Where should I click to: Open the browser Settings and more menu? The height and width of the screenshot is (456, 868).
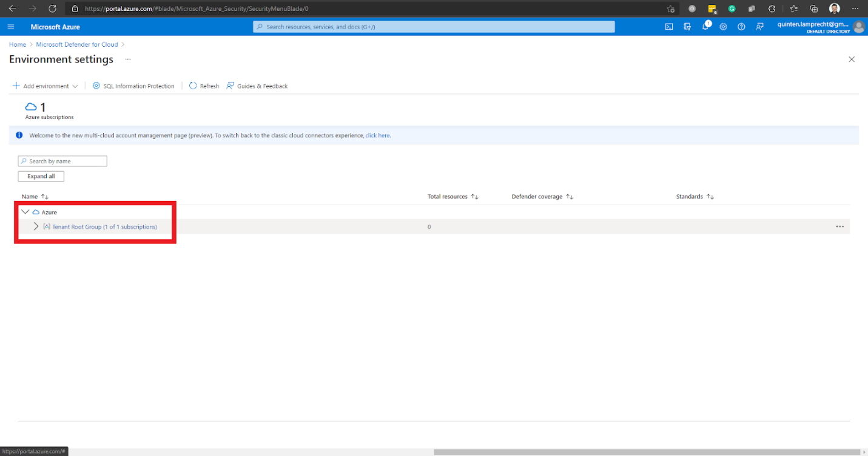(x=855, y=9)
